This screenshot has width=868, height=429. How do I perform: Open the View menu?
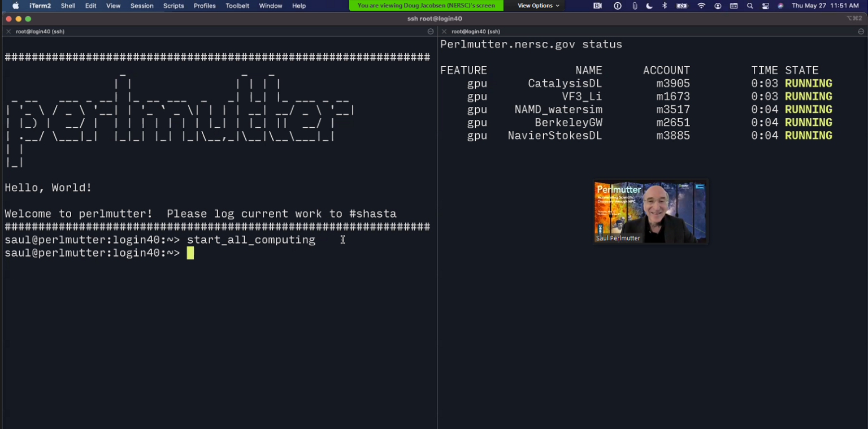pos(113,6)
